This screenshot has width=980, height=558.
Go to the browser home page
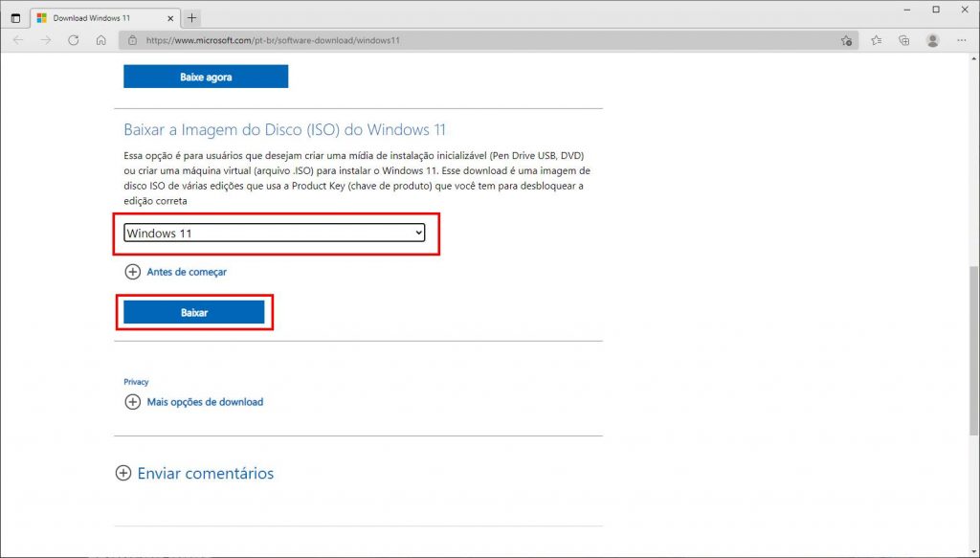[x=100, y=40]
